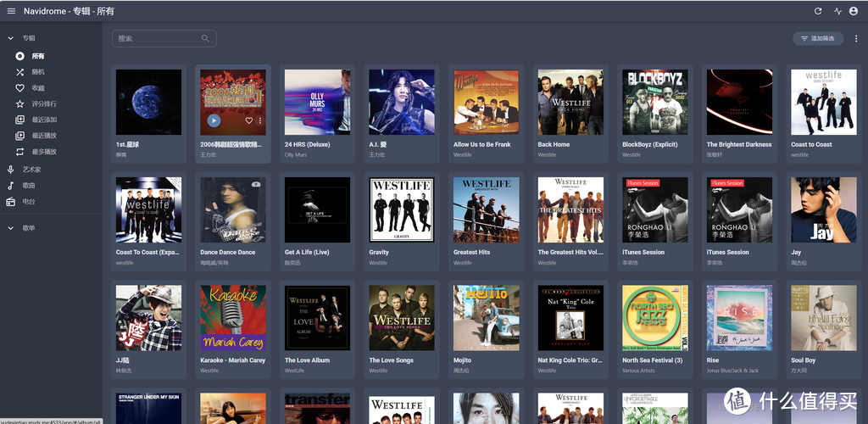Open the JJ陆 album cover
Viewport: 868px width, 424px height.
point(148,318)
